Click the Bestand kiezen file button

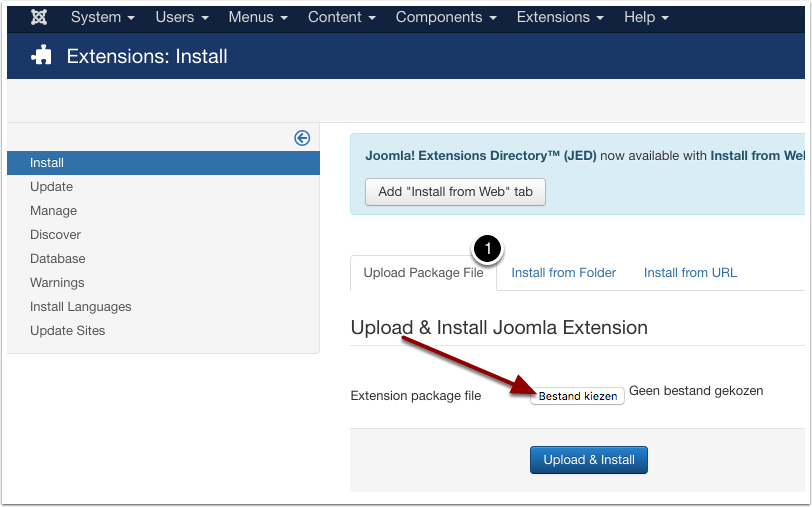pyautogui.click(x=577, y=396)
